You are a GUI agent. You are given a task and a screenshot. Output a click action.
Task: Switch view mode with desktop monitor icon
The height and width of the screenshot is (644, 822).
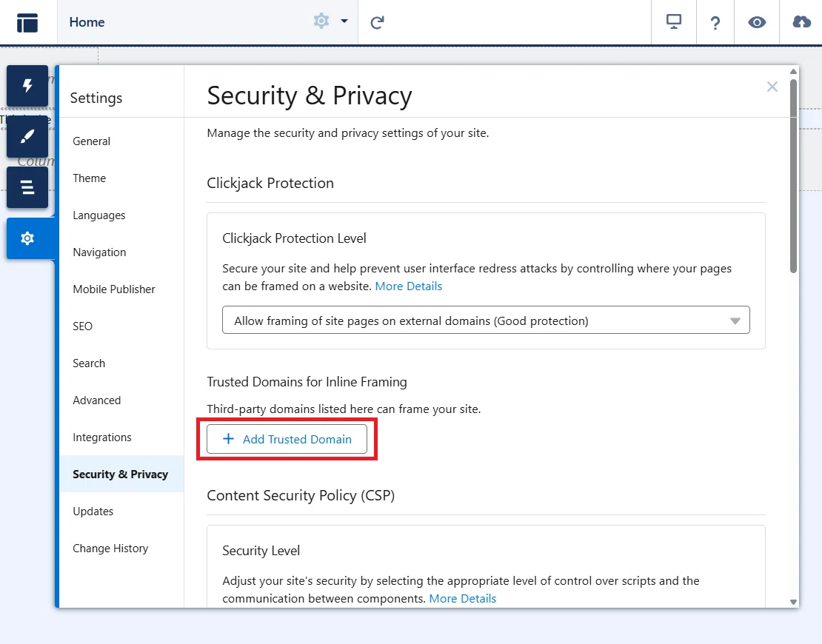tap(674, 22)
